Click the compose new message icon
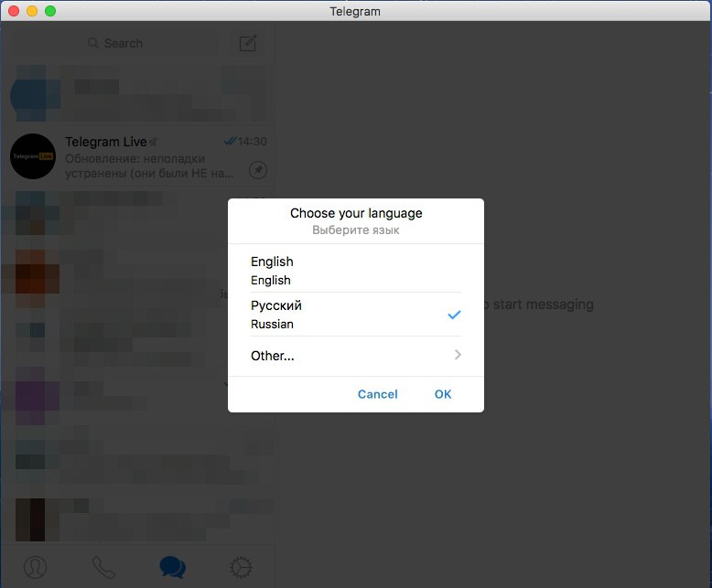Image resolution: width=712 pixels, height=588 pixels. click(248, 43)
